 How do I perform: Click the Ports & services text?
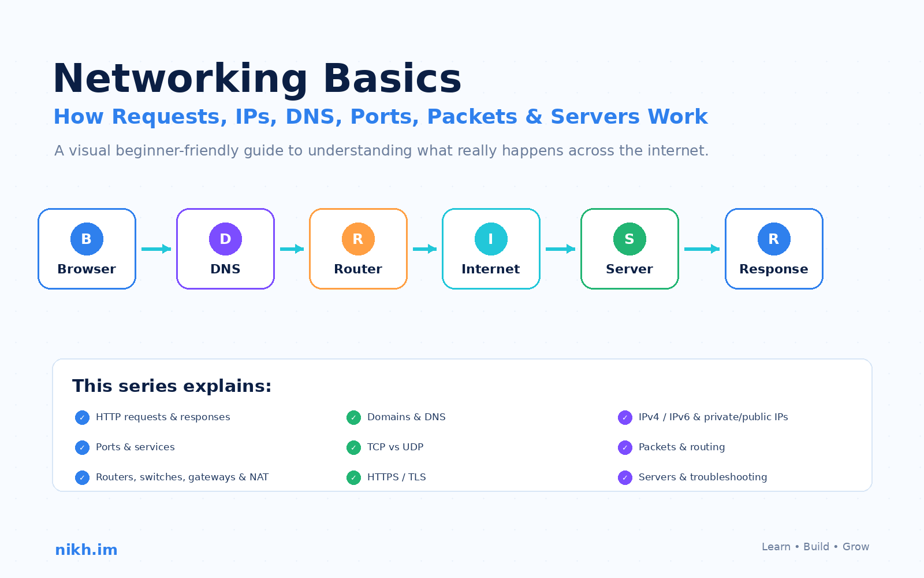135,447
